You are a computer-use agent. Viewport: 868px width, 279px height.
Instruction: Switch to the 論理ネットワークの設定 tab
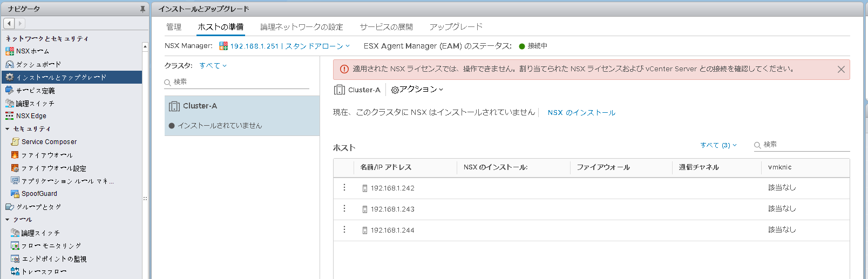(x=302, y=27)
